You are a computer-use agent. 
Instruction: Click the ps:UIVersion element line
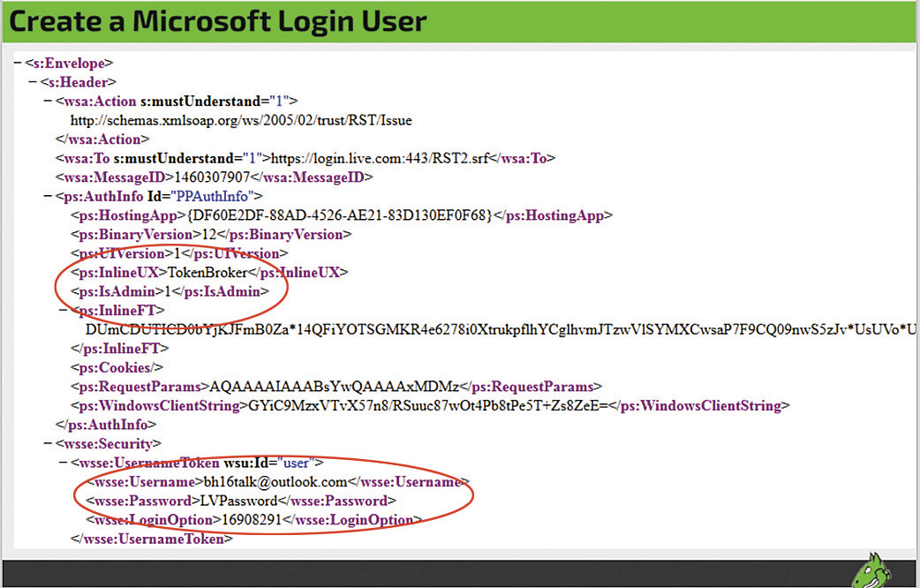pyautogui.click(x=179, y=253)
